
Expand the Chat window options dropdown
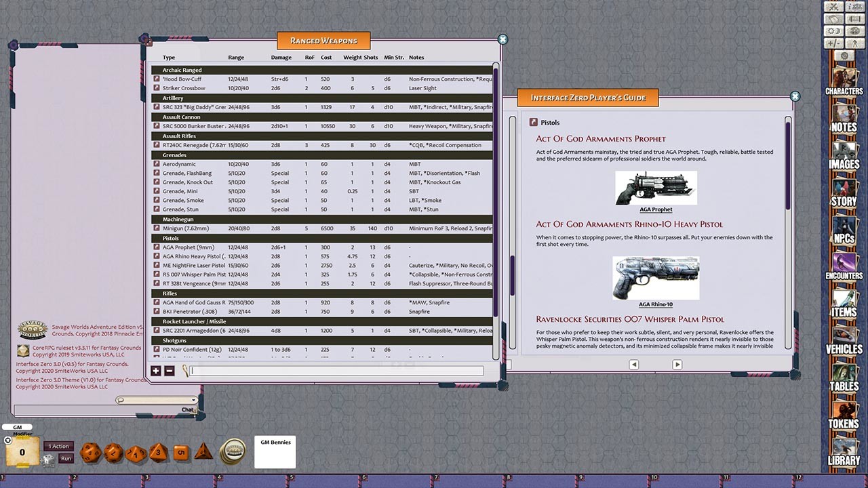click(x=193, y=400)
